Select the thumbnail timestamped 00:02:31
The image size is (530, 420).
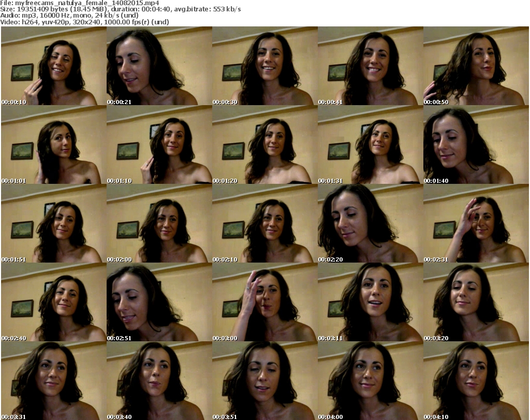pyautogui.click(x=476, y=224)
